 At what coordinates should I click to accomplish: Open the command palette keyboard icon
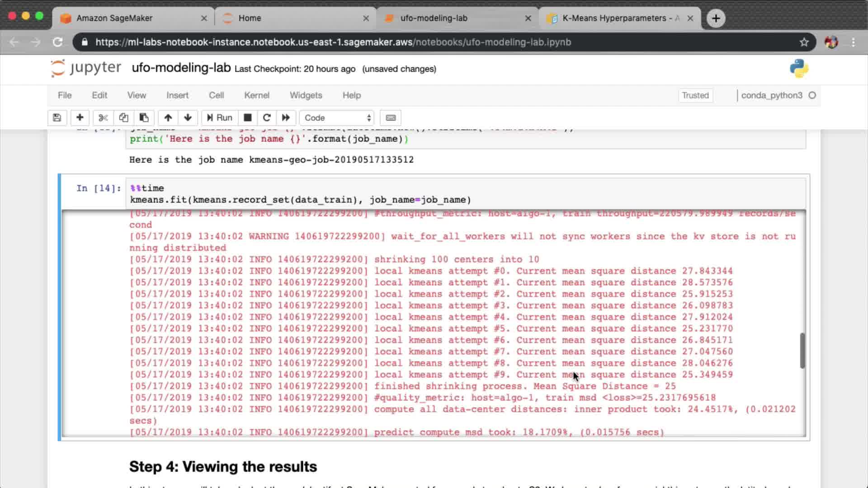391,118
